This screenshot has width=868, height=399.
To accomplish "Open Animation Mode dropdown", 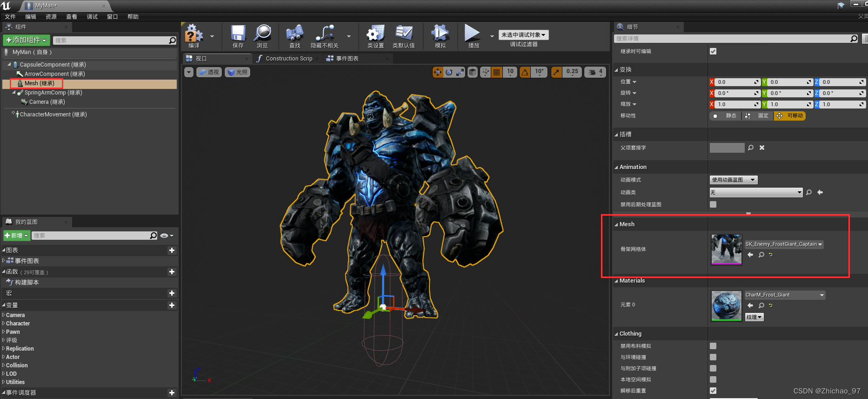I will (x=734, y=180).
